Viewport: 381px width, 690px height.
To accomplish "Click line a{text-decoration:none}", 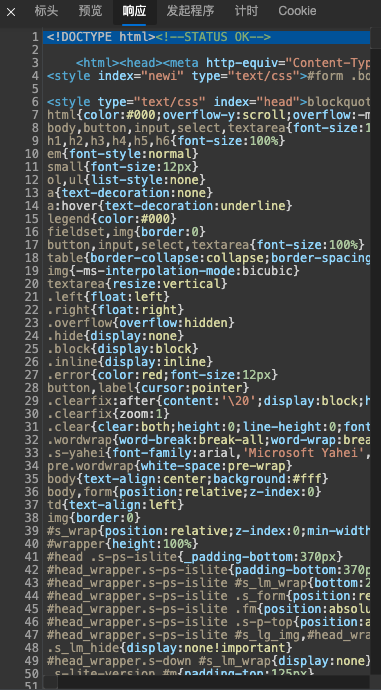I will point(130,193).
